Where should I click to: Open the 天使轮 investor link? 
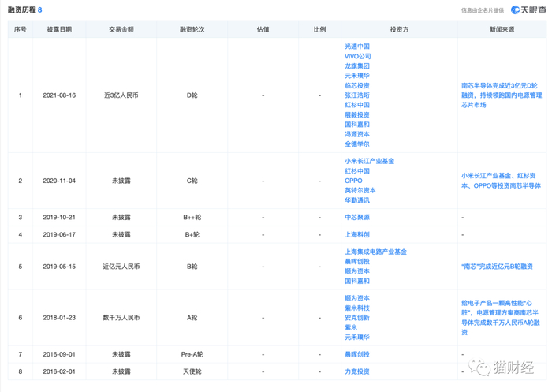pyautogui.click(x=357, y=371)
